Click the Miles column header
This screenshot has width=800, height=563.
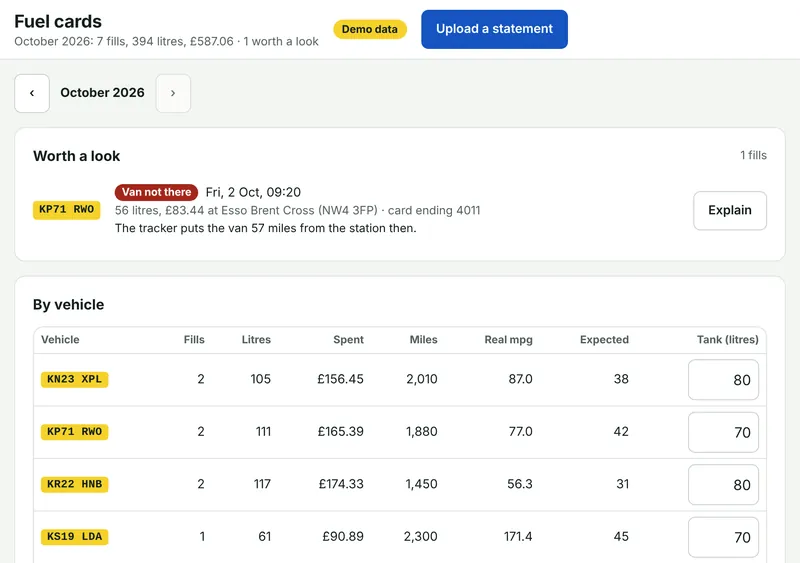[423, 339]
